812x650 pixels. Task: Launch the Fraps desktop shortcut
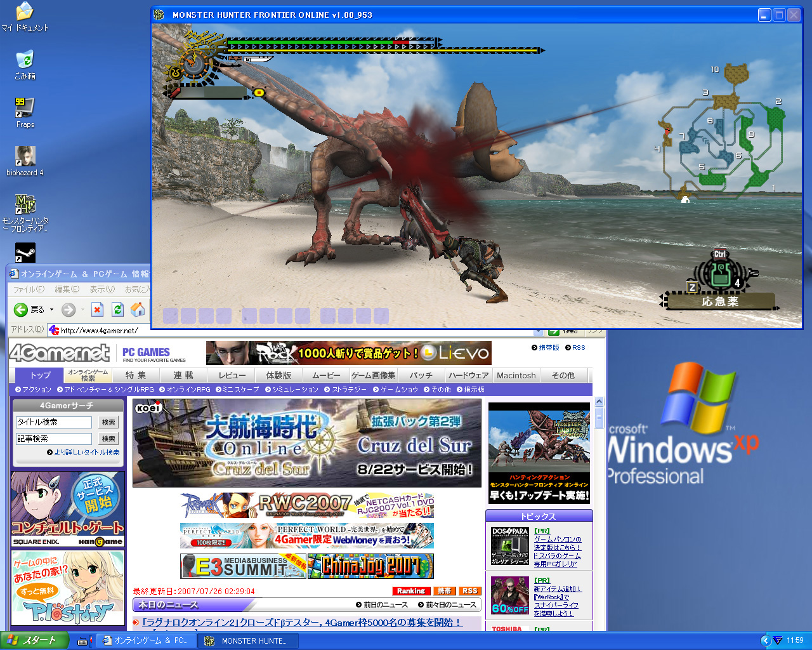25,113
